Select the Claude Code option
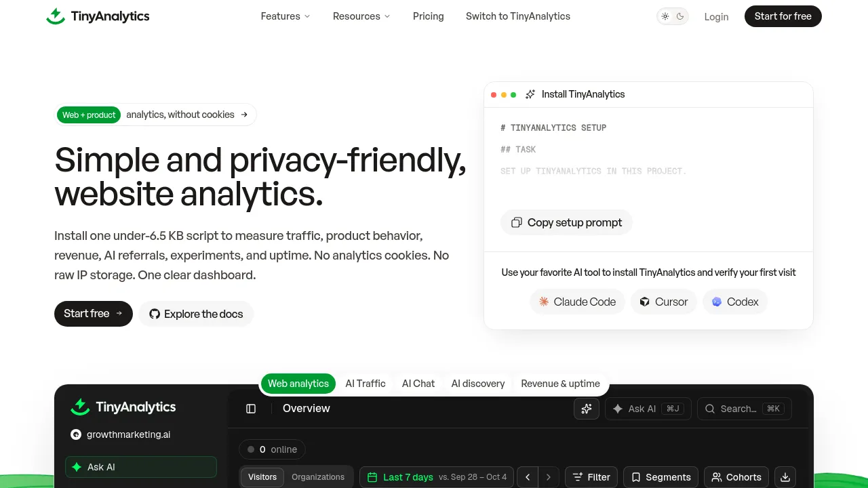 tap(577, 302)
